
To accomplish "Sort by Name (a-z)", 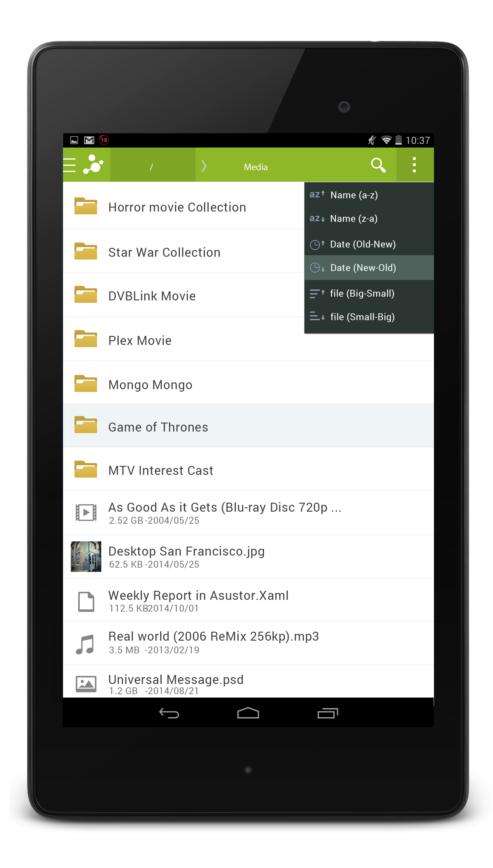I will (x=369, y=195).
